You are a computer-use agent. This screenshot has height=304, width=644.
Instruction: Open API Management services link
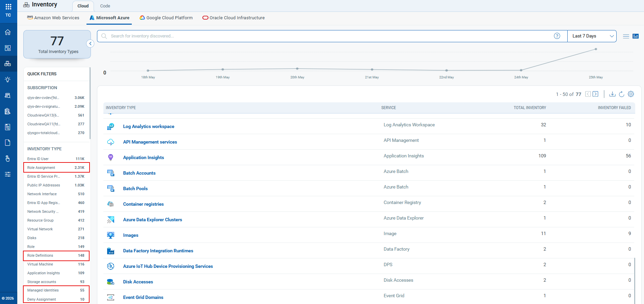point(150,142)
